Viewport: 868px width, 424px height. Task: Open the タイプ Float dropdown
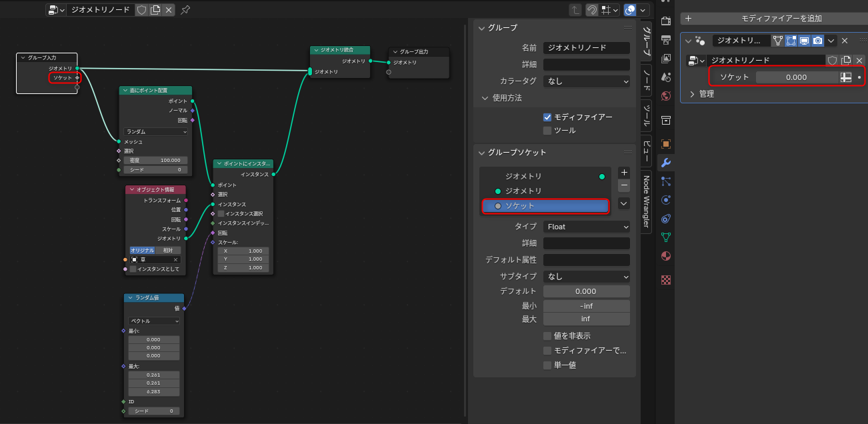point(586,227)
